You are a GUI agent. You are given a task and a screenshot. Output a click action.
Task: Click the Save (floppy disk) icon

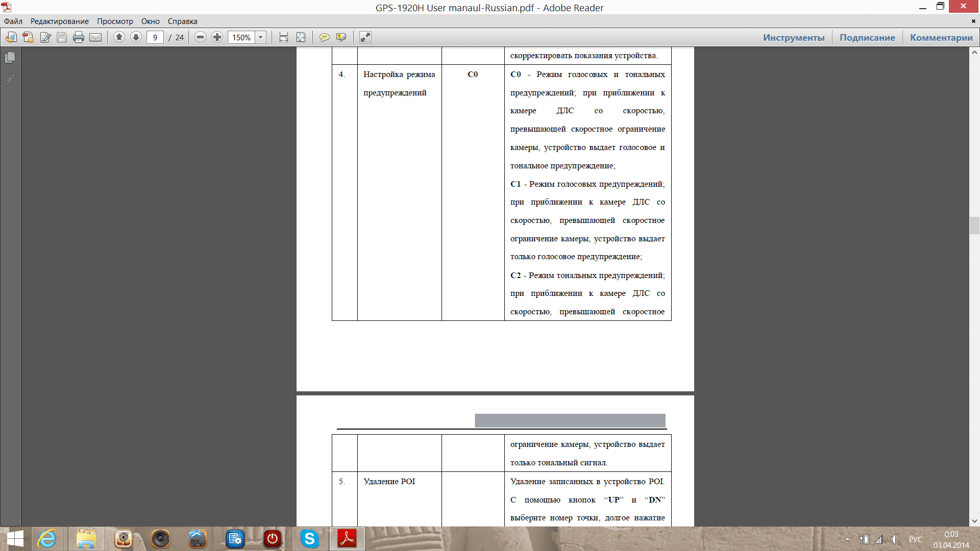62,37
